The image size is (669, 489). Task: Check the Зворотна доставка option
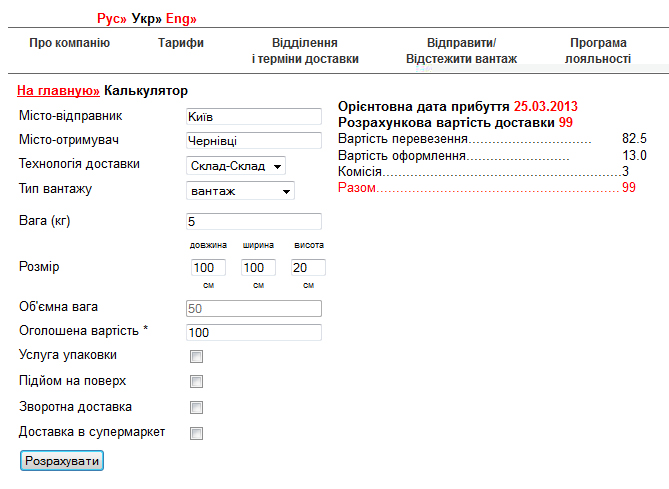pos(197,408)
